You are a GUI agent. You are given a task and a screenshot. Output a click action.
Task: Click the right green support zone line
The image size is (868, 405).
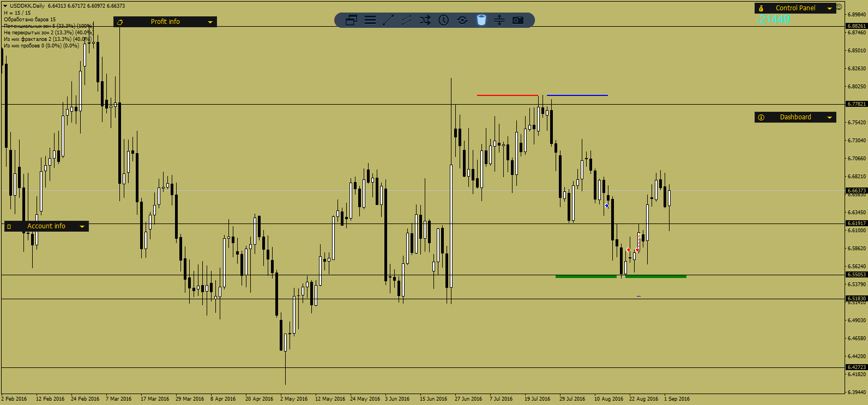coord(656,276)
